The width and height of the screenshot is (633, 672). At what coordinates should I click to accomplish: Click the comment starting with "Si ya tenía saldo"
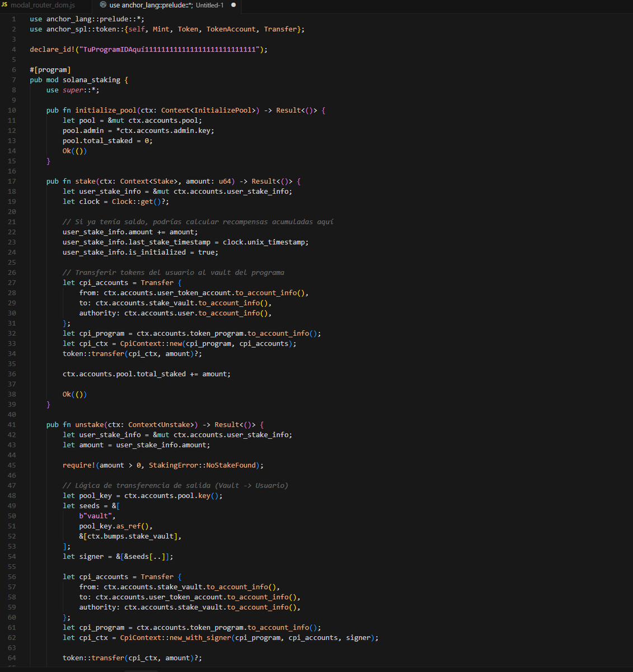(x=198, y=222)
